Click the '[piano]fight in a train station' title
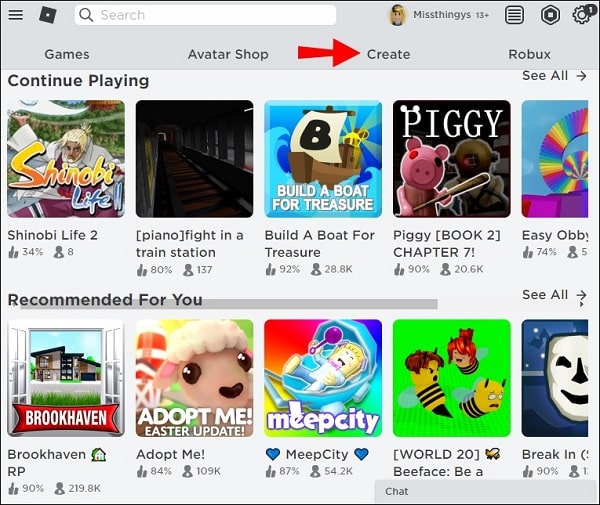Image resolution: width=600 pixels, height=505 pixels. [190, 244]
